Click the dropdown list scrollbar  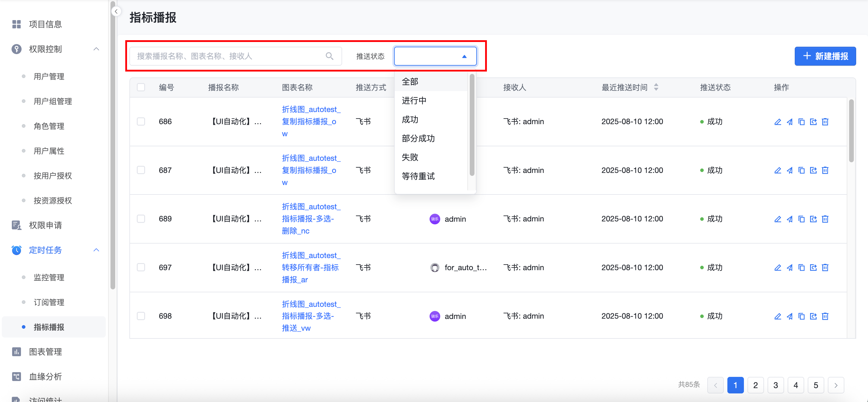[x=472, y=125]
